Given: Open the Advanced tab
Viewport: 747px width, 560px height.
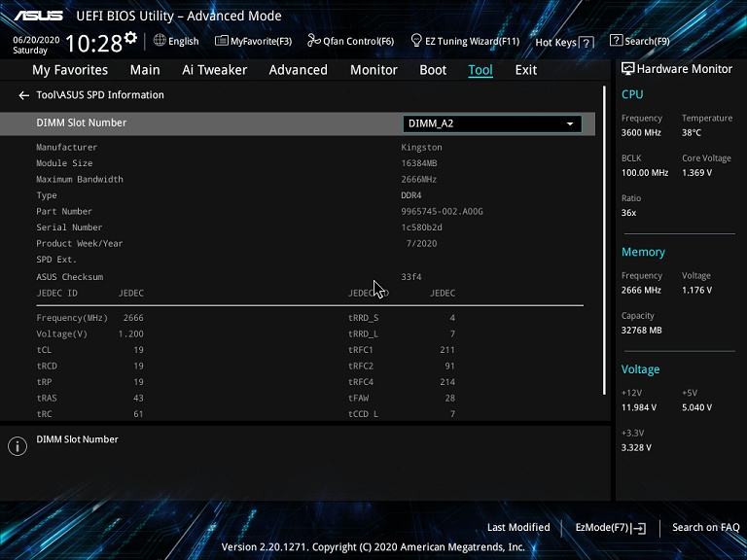Looking at the screenshot, I should (299, 70).
